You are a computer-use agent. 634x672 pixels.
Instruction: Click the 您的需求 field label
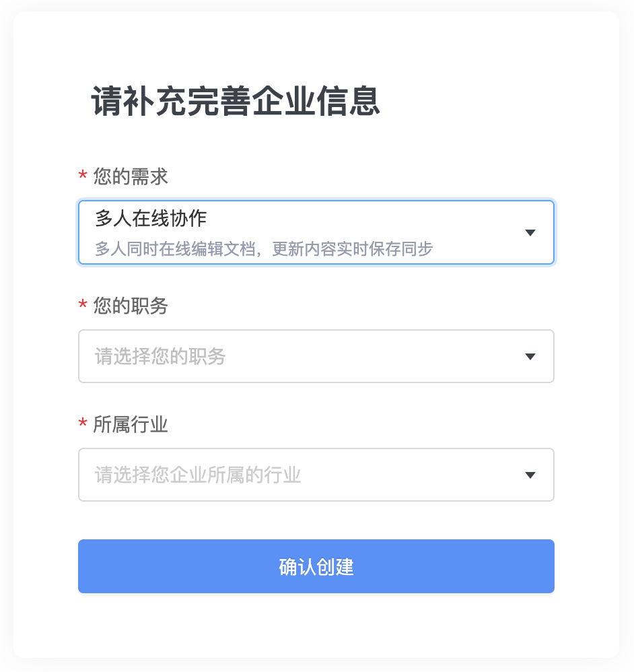click(x=131, y=176)
